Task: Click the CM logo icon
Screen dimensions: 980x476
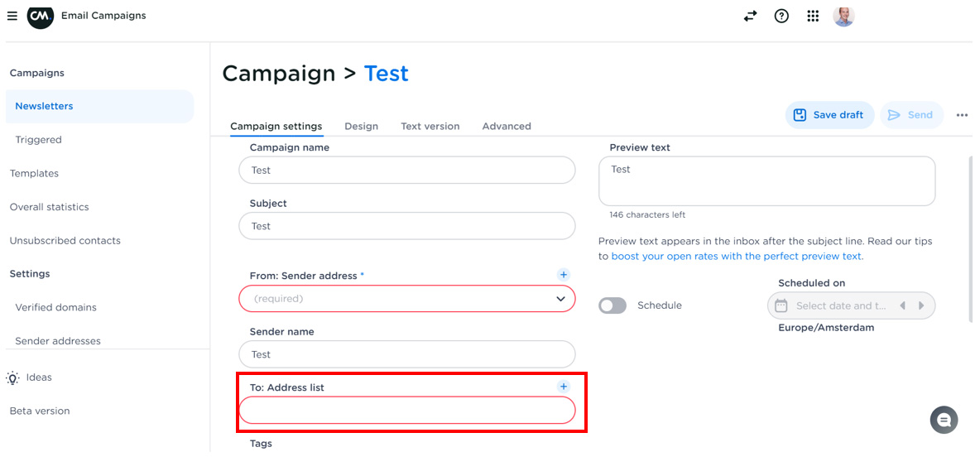Action: pos(41,16)
